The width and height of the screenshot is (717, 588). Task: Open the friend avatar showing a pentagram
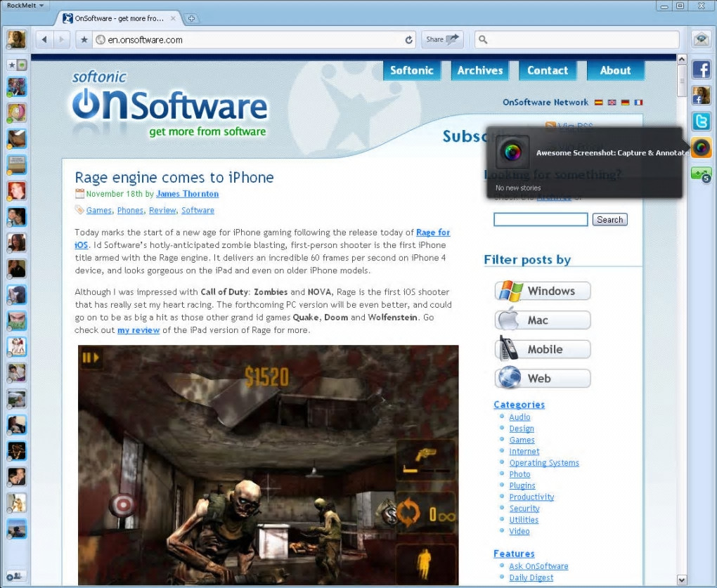coord(16,452)
